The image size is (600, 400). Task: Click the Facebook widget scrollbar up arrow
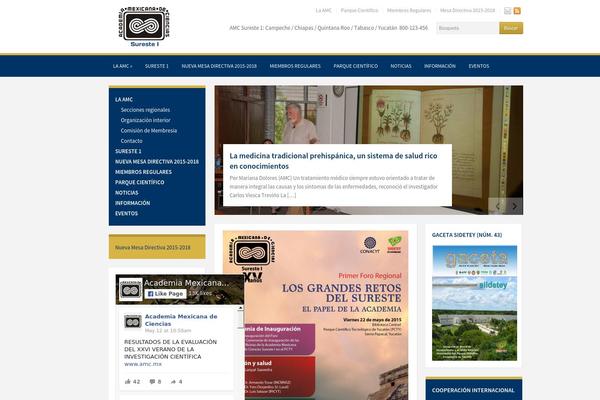coord(240,308)
